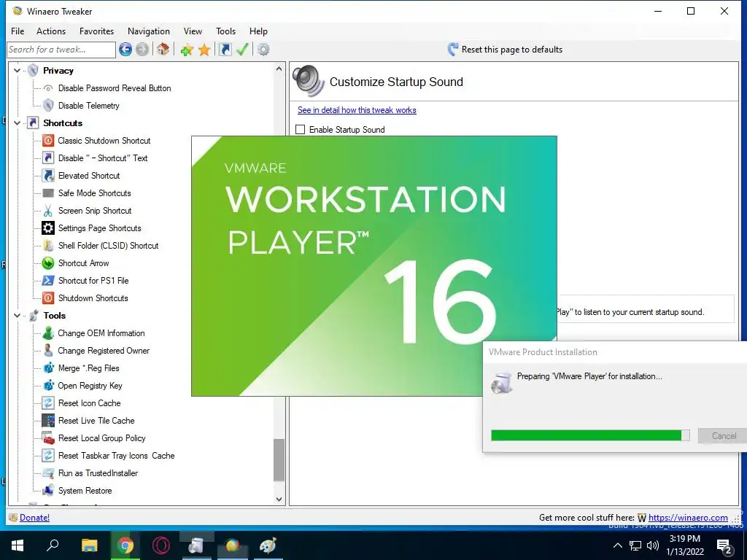This screenshot has width=747, height=560.
Task: Click the Reset this page icon
Action: pos(452,49)
